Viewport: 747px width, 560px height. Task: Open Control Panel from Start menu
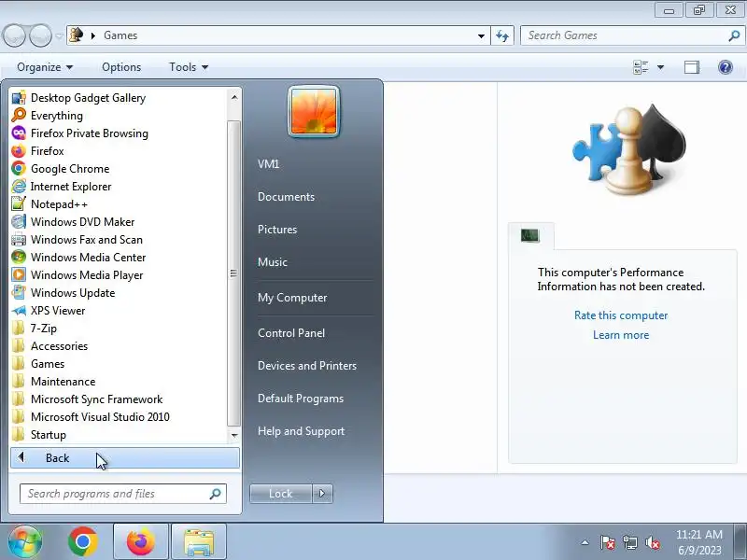(291, 333)
